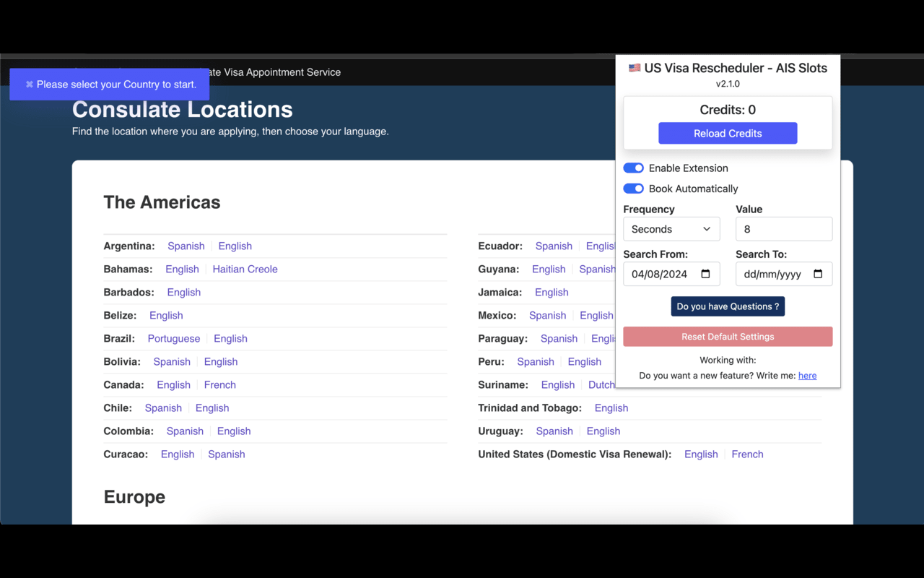Image resolution: width=924 pixels, height=578 pixels.
Task: Select Spanish for Curacao
Action: tap(227, 454)
